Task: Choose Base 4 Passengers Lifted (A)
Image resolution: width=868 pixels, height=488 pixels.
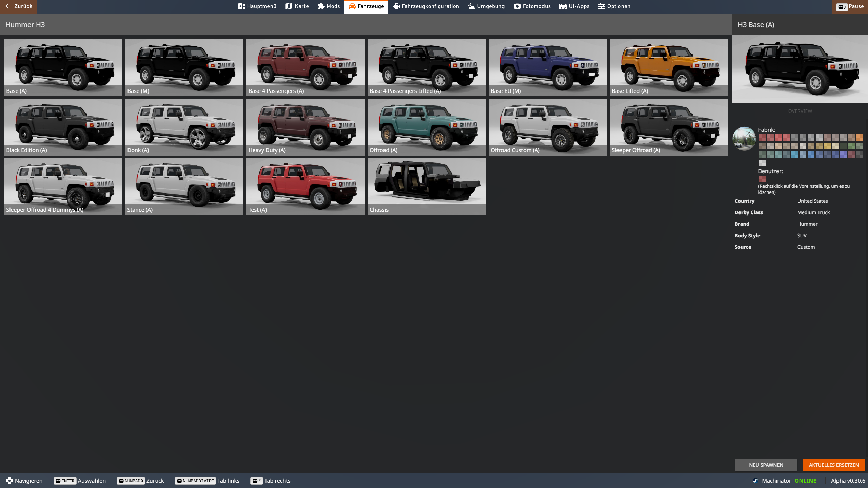Action: 427,67
